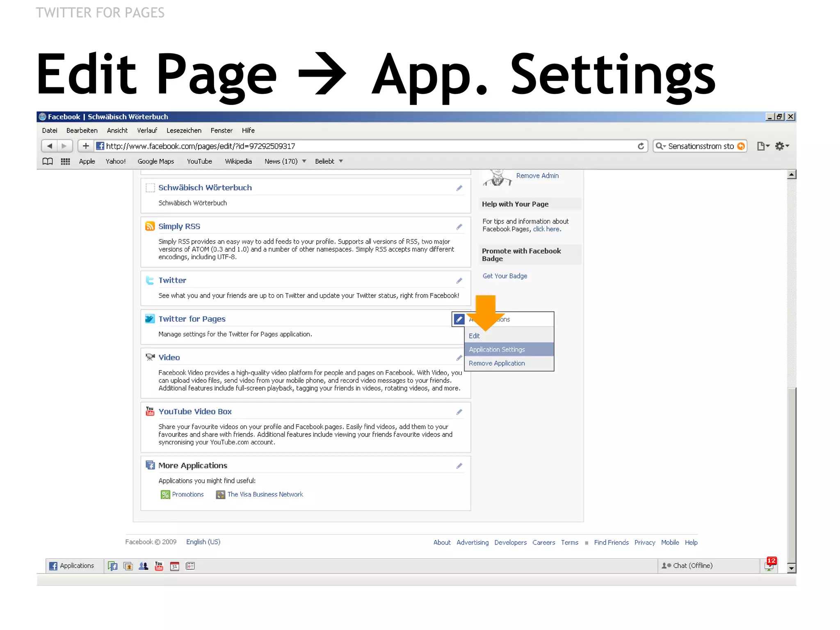Reload the page with the refresh icon
Screen dimensions: 840x630
point(641,146)
